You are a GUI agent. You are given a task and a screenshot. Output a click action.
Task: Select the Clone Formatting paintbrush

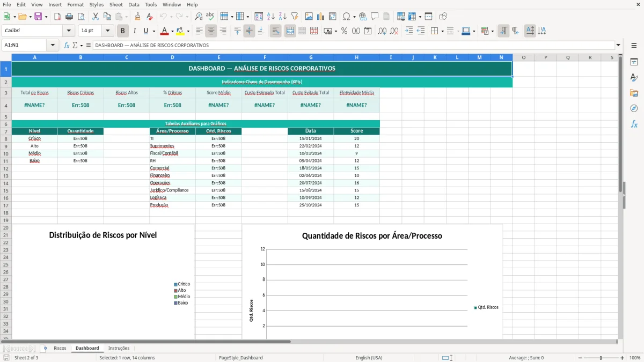(138, 17)
